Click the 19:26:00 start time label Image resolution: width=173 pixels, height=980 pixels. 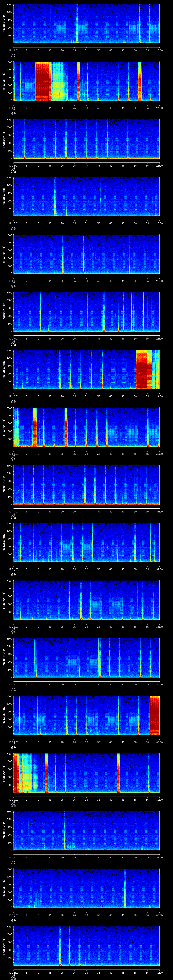pyautogui.click(x=13, y=281)
